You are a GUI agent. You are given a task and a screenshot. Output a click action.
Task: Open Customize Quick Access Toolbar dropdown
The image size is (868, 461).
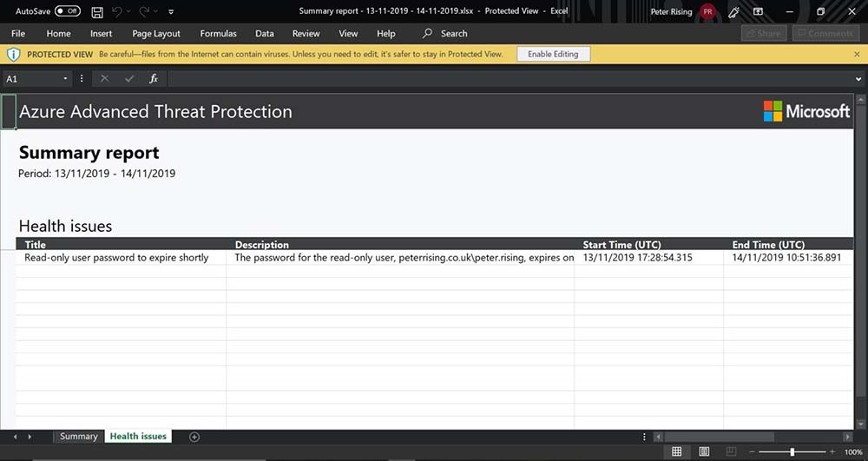(171, 11)
